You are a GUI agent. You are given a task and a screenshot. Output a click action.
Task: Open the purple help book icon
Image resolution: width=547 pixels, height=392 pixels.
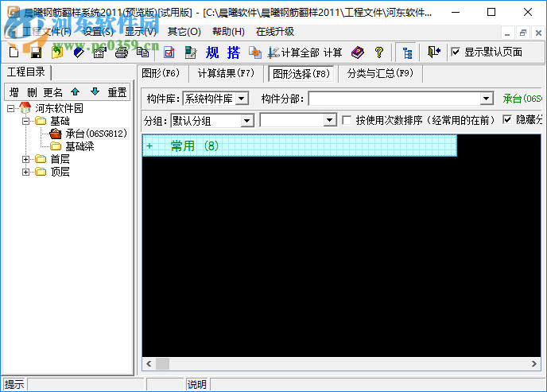(x=358, y=52)
